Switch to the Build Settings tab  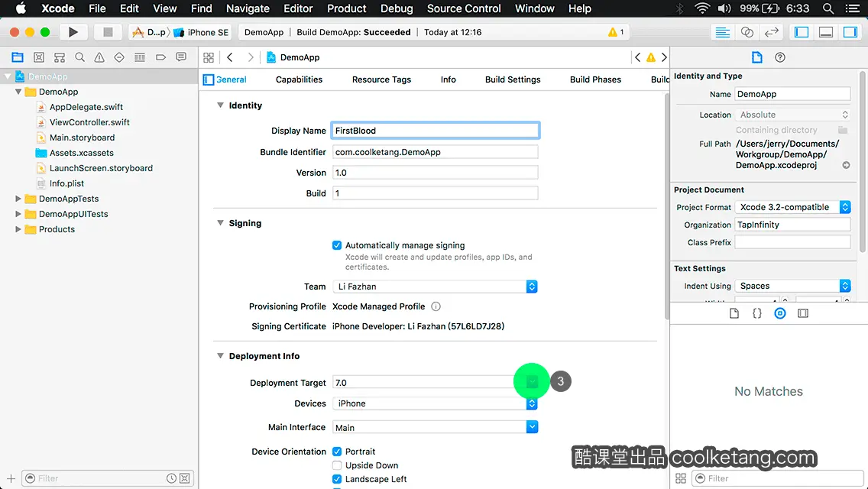pyautogui.click(x=513, y=79)
